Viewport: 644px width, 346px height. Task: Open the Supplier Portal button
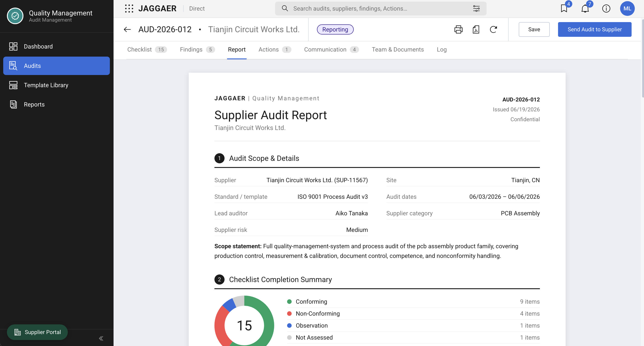37,332
